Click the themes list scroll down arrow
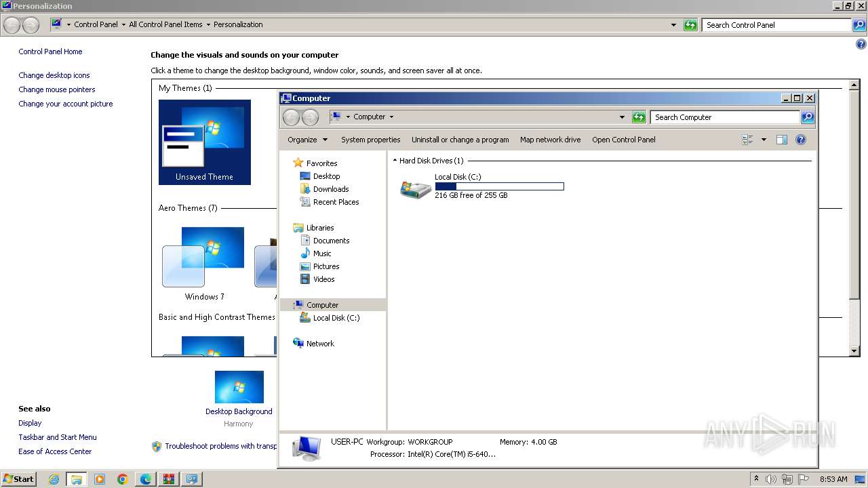The height and width of the screenshot is (488, 868). click(854, 351)
